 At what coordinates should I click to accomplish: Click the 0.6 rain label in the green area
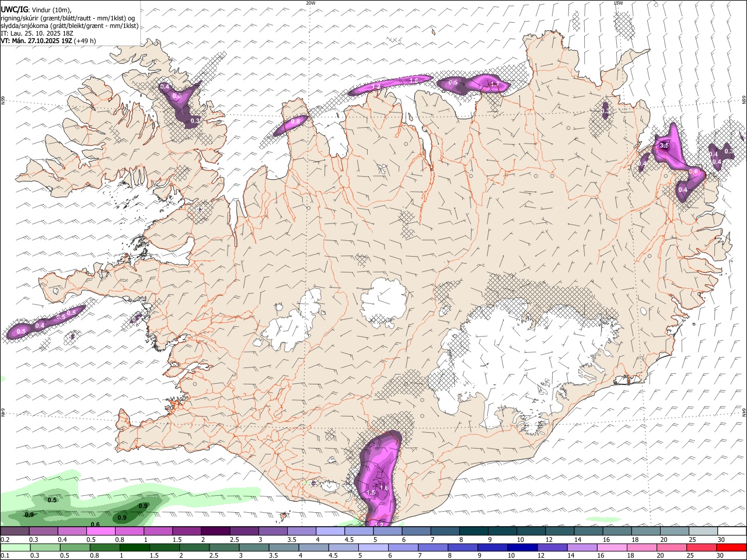pos(95,524)
